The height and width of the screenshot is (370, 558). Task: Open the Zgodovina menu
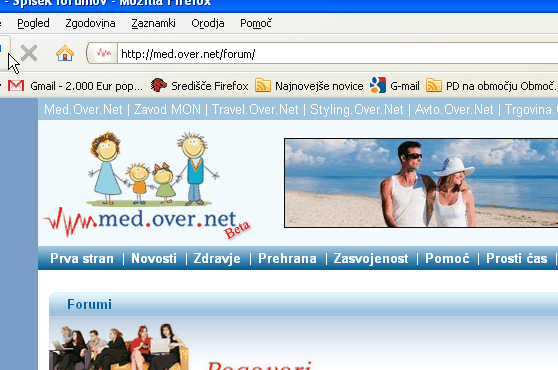[x=90, y=23]
